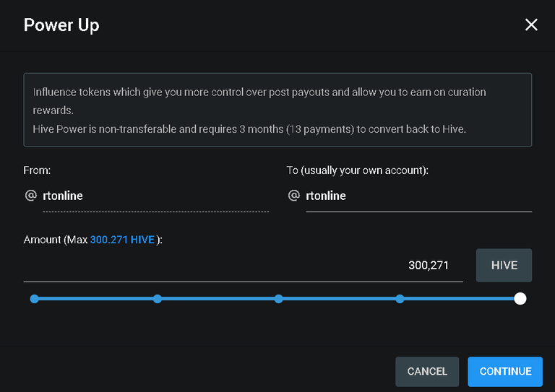Set the slider to the 75% marker dot
This screenshot has height=392, width=555.
click(400, 299)
